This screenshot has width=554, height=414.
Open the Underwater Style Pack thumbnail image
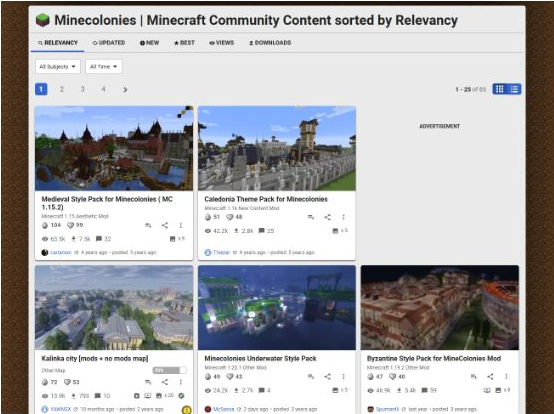(x=277, y=308)
